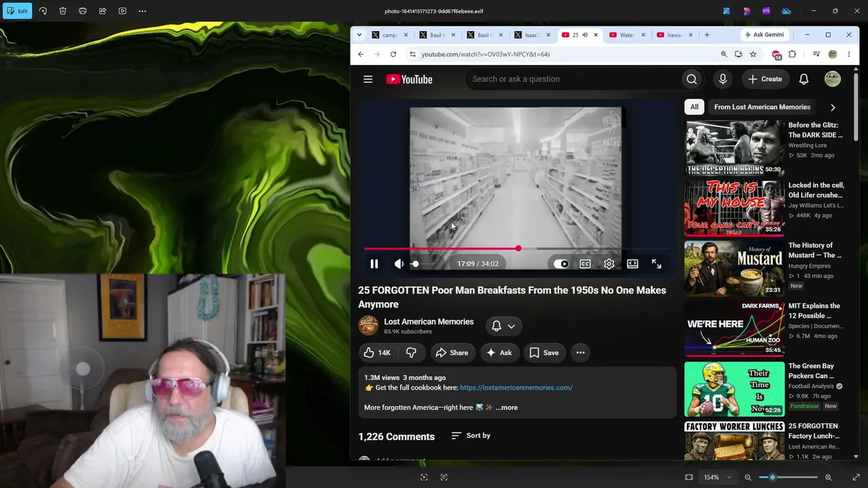Click the YouTube Create button
The width and height of the screenshot is (868, 488).
click(x=765, y=79)
